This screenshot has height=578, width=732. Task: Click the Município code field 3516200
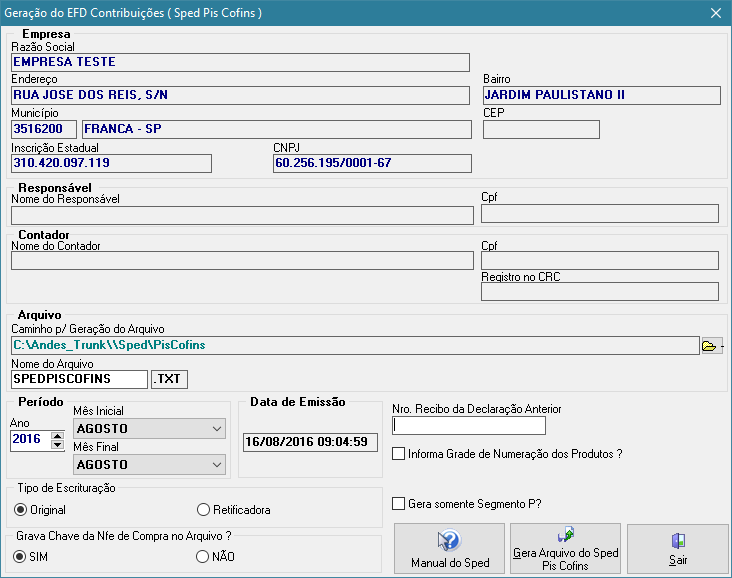coord(44,129)
